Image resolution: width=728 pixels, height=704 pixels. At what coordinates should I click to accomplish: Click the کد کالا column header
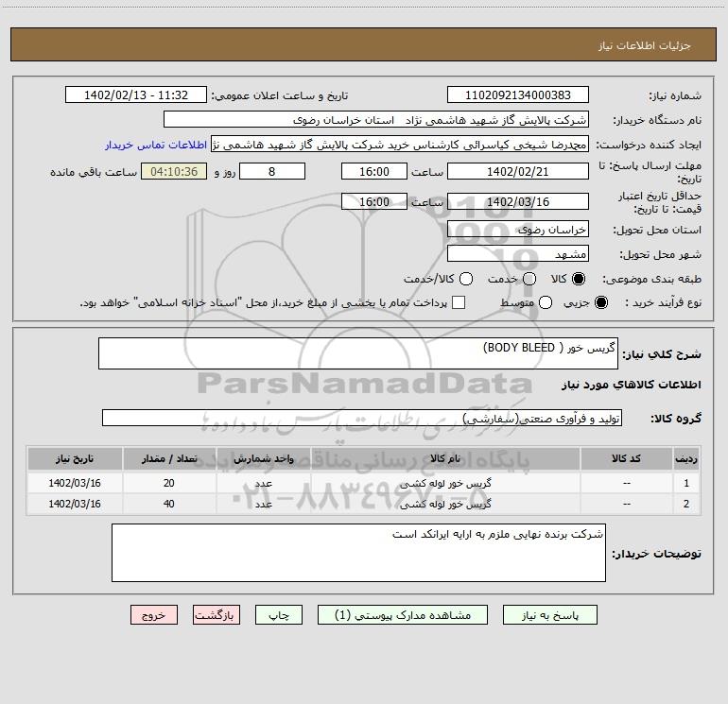click(x=626, y=458)
